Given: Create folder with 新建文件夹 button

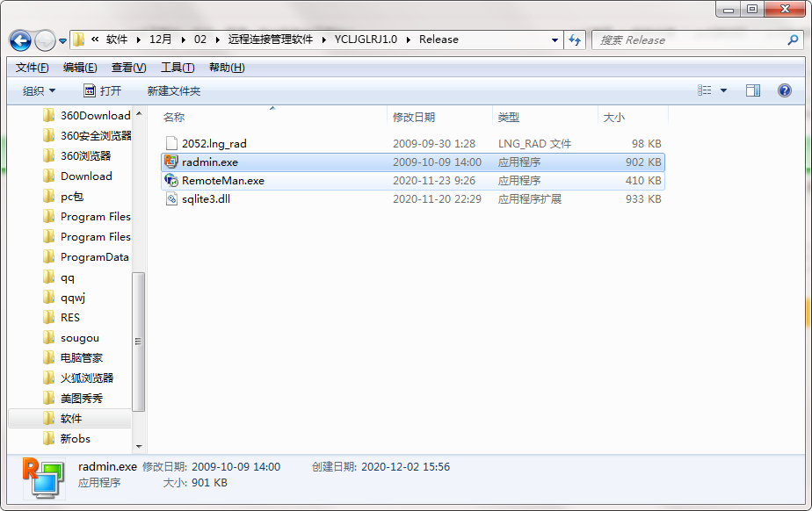Looking at the screenshot, I should coord(173,91).
